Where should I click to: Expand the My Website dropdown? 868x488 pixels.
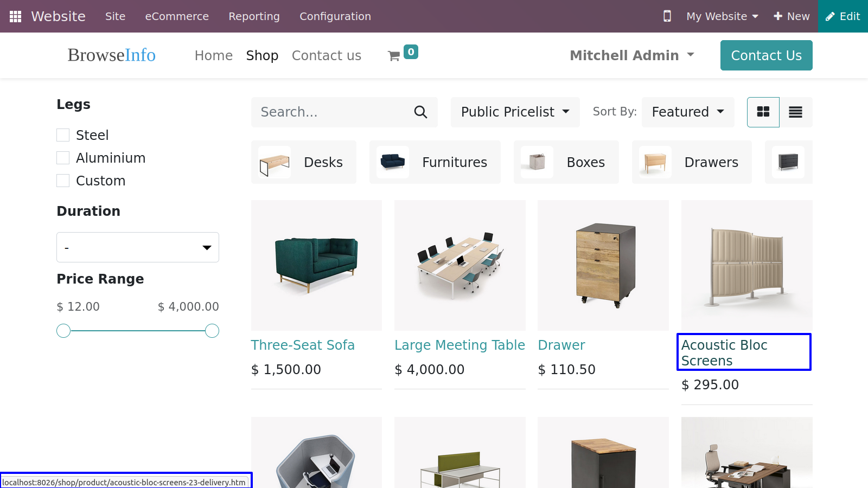(722, 16)
